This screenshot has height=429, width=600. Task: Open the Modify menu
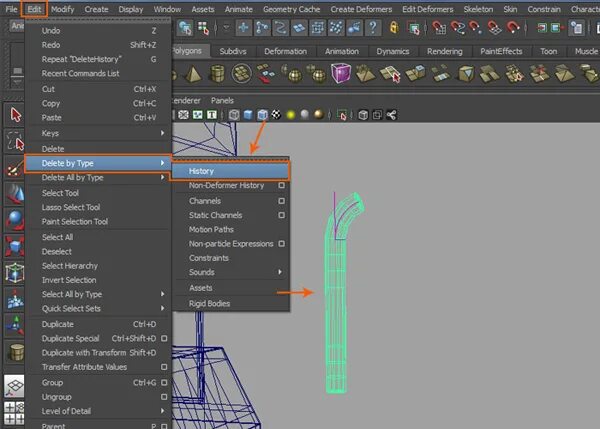(62, 9)
